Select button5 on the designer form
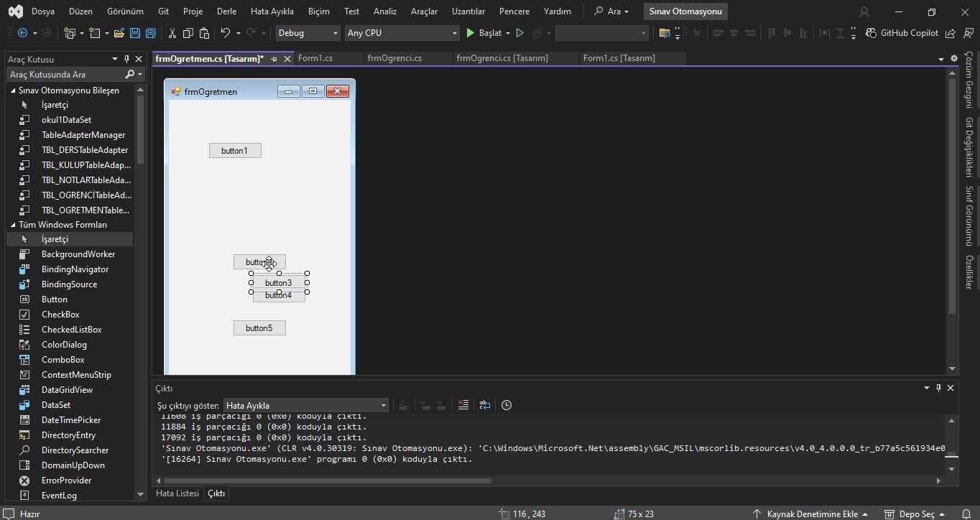Screen dimensions: 980x520 pos(259,328)
